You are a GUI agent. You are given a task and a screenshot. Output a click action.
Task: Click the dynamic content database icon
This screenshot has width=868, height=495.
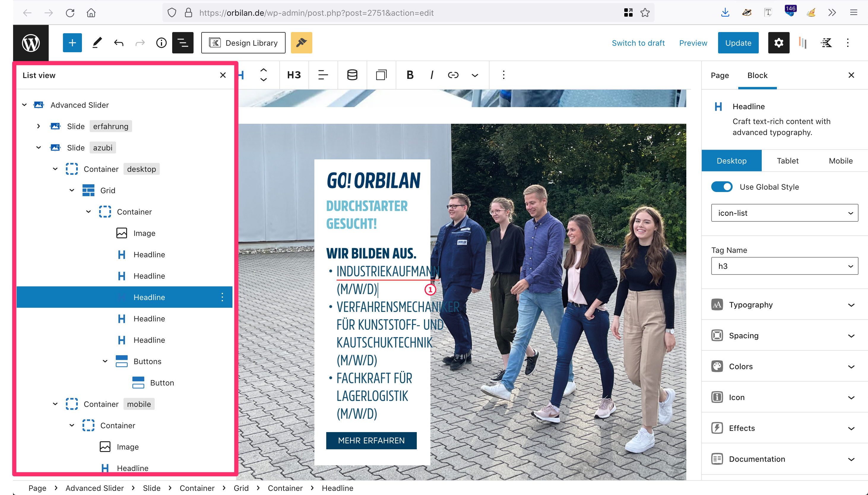pyautogui.click(x=352, y=75)
